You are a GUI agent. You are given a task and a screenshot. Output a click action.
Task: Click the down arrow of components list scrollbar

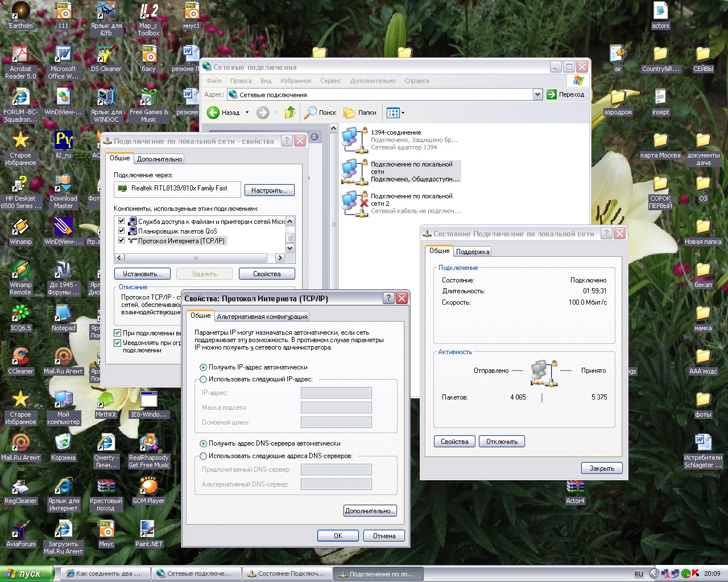tap(290, 248)
